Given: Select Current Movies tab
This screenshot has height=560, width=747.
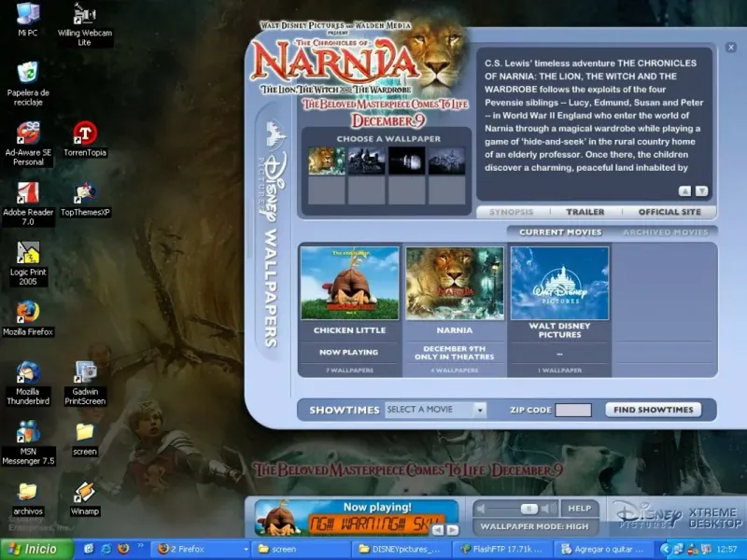Looking at the screenshot, I should coord(560,232).
